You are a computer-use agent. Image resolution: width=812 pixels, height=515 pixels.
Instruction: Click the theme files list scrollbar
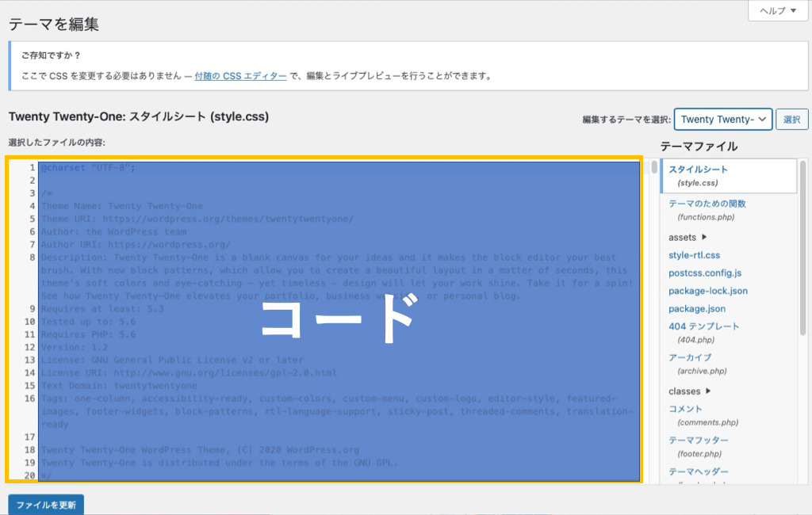pos(802,249)
